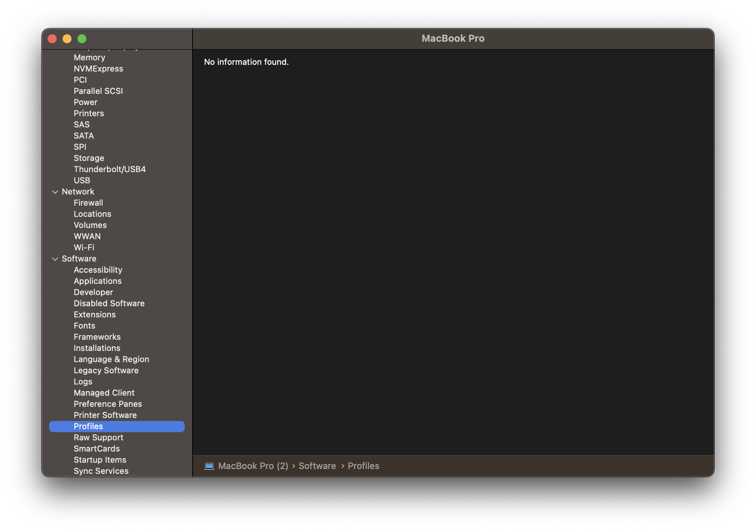The height and width of the screenshot is (532, 756).
Task: Open Language & Region entry
Action: (111, 359)
